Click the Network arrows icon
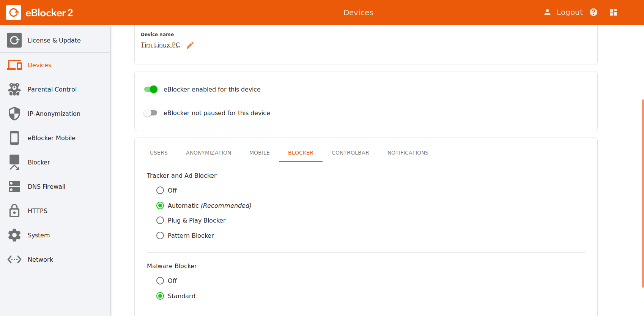Screen dimensions: 644x316 click(x=14, y=259)
